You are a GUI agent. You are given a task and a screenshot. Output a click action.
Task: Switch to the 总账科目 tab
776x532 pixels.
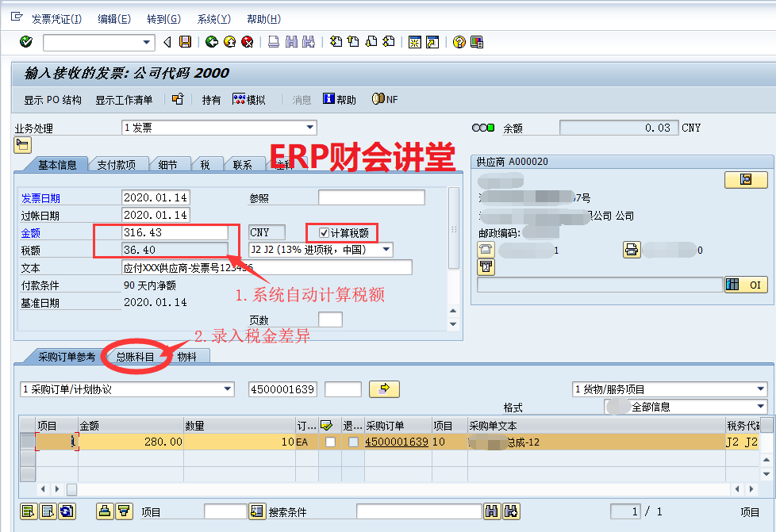(x=135, y=357)
